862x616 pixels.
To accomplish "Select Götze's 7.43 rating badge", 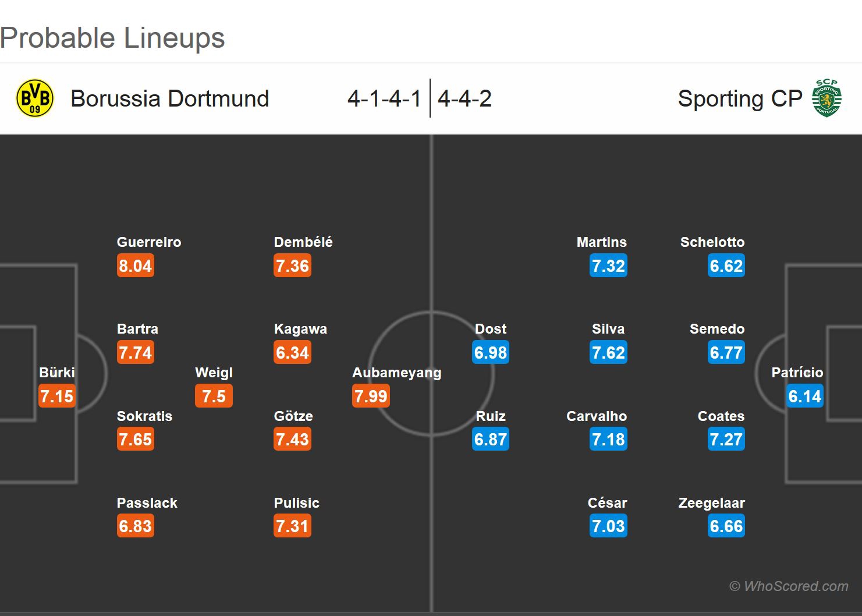I will point(292,440).
